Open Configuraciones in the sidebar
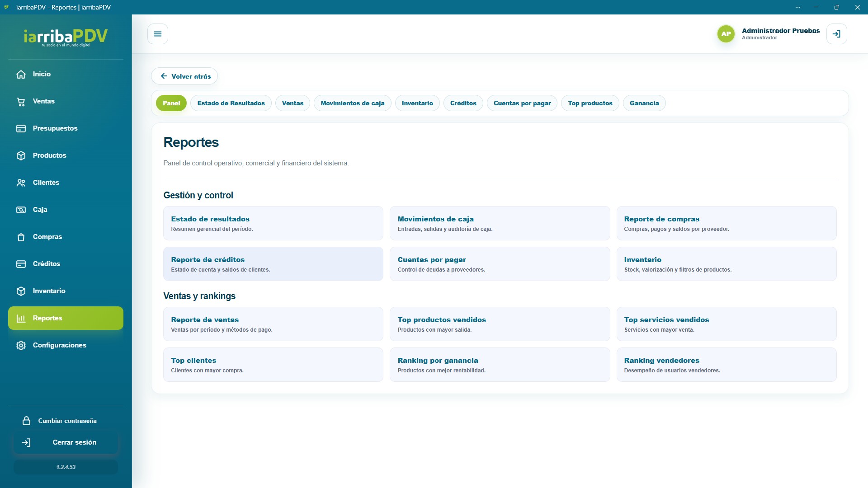This screenshot has width=868, height=488. pyautogui.click(x=66, y=345)
